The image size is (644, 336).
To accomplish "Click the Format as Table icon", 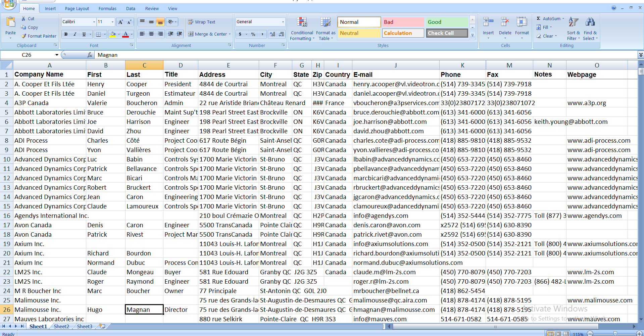I will 325,29.
